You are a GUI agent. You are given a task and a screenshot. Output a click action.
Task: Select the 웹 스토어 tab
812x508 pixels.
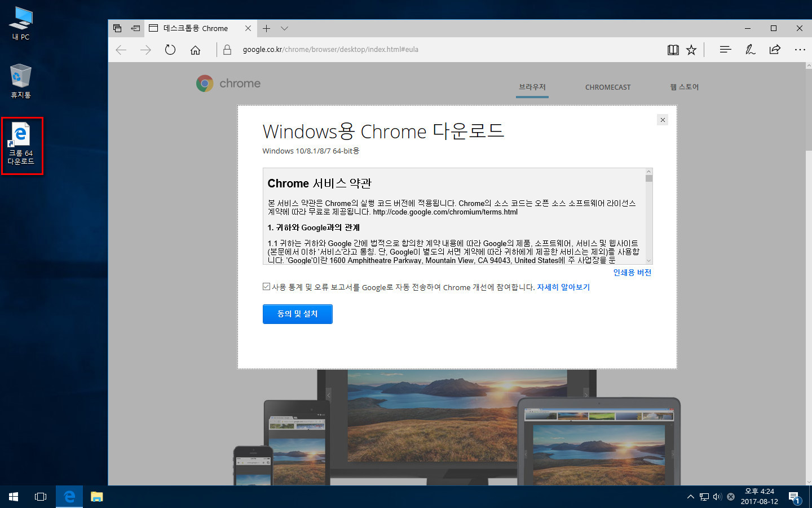[x=684, y=87]
